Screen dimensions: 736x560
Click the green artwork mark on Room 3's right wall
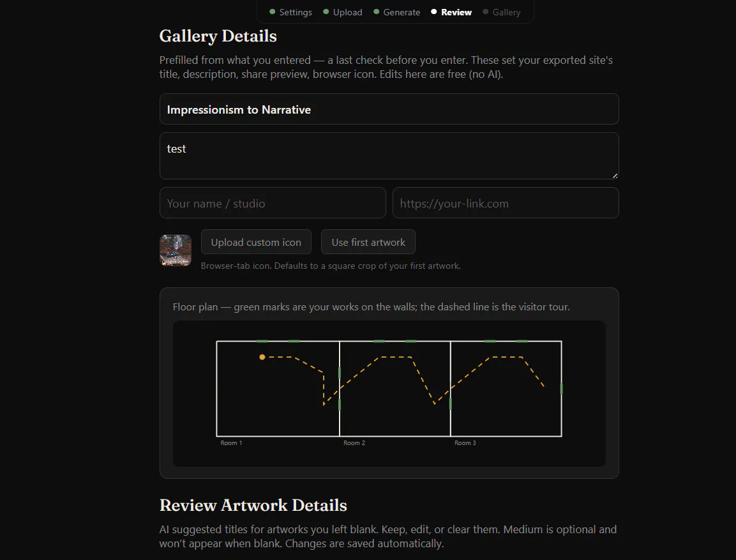click(561, 389)
